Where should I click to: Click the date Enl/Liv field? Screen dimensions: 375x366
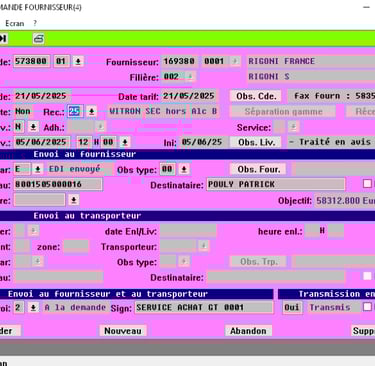(188, 231)
